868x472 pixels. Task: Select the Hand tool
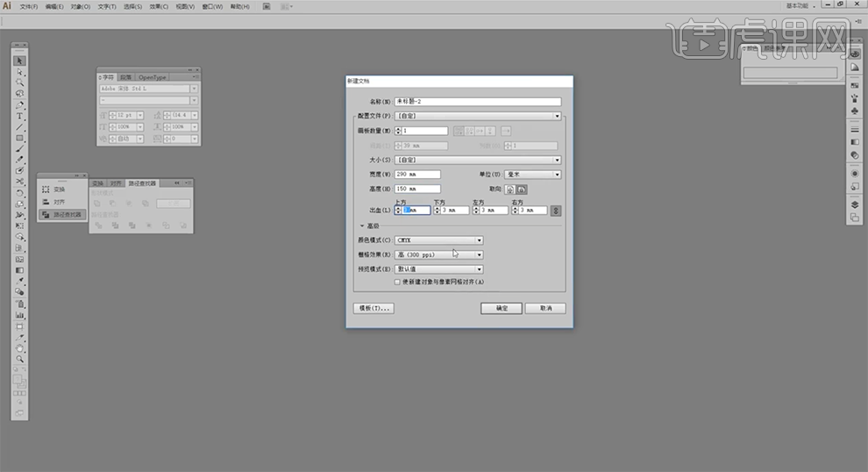(x=19, y=348)
